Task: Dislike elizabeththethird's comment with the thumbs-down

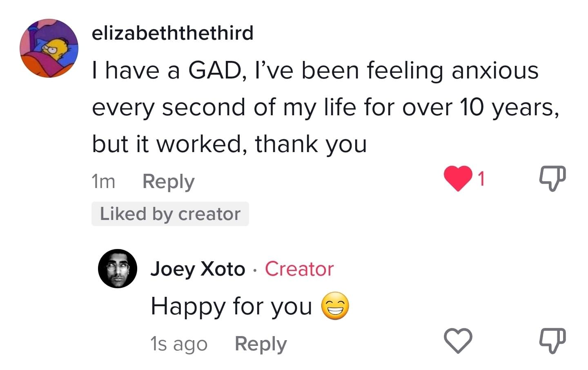Action: (x=552, y=178)
